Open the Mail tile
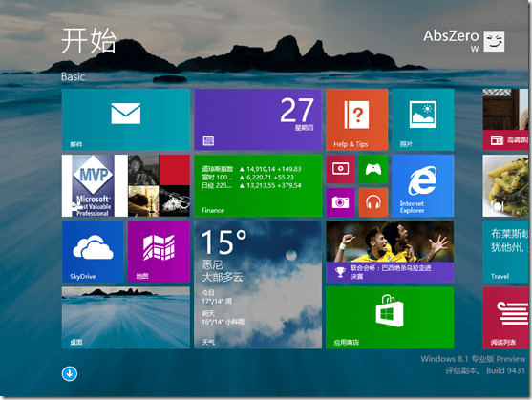532x400 pixels. pos(126,119)
